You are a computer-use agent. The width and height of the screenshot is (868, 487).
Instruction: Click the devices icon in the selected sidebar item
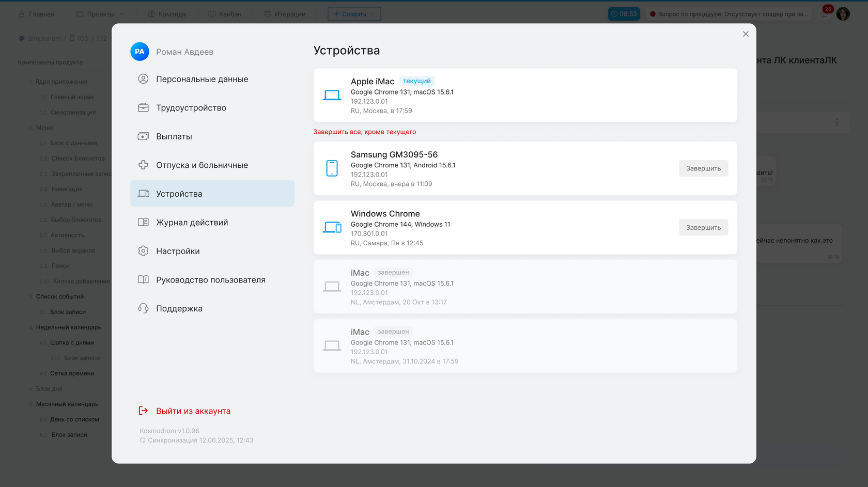(x=143, y=194)
